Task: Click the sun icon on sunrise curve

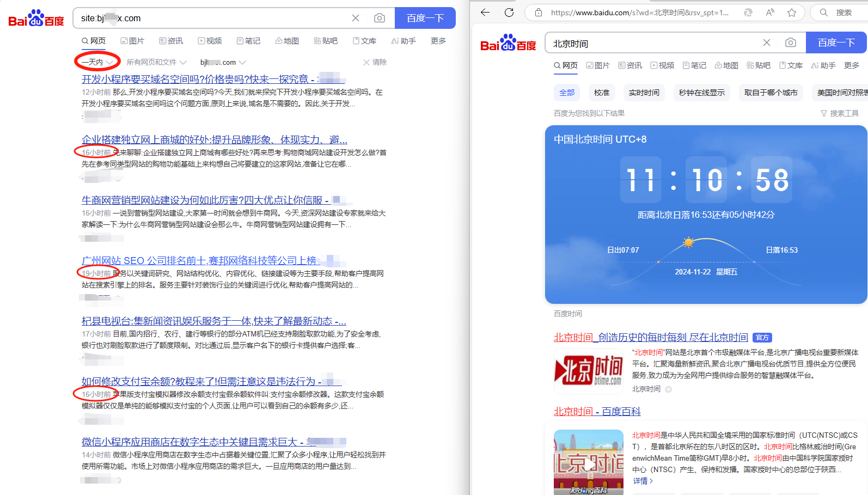Action: point(688,242)
